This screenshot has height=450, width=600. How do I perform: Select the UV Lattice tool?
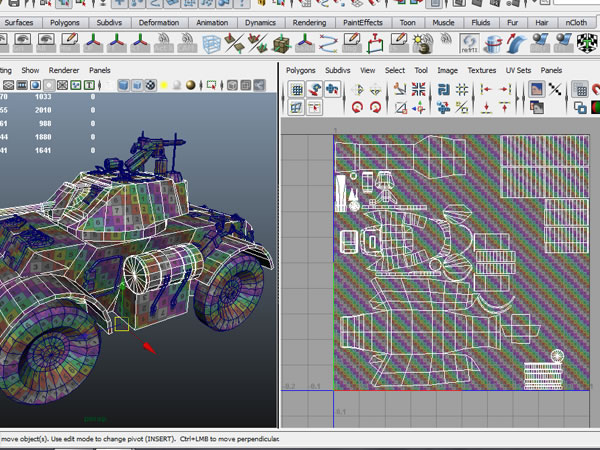(x=297, y=90)
